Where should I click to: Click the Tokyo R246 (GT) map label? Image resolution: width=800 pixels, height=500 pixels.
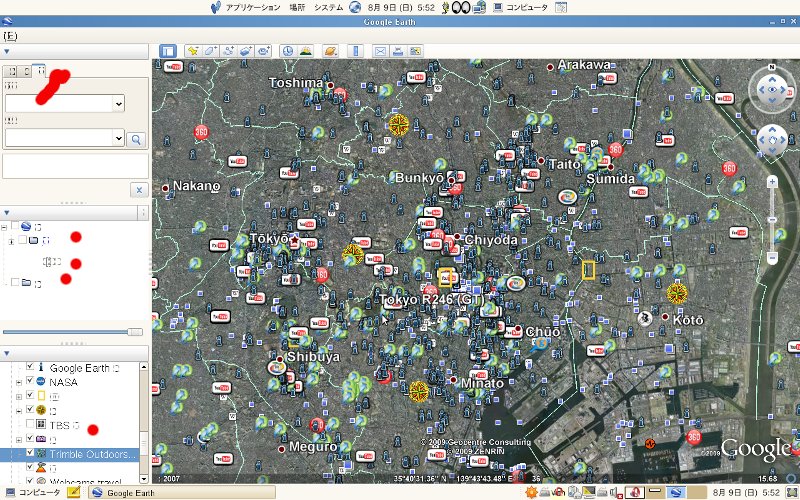(x=431, y=299)
